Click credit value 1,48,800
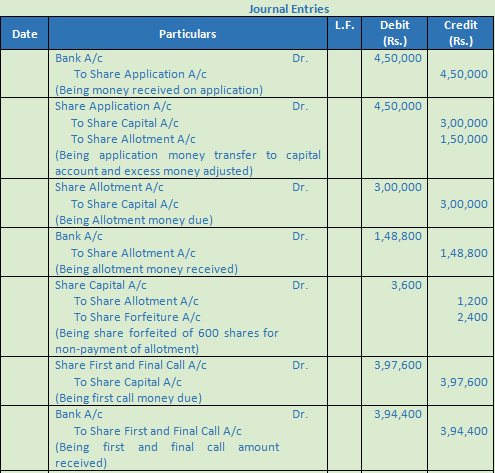The width and height of the screenshot is (495, 473). (x=464, y=253)
